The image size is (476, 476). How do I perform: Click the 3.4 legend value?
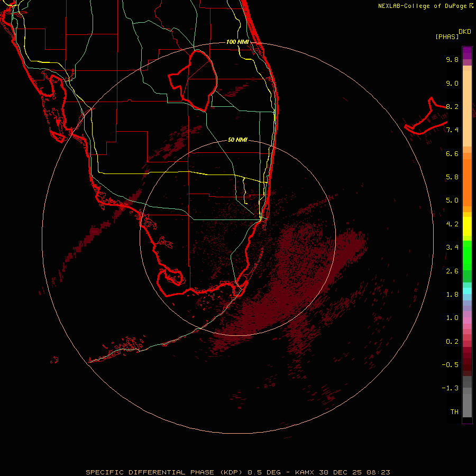[452, 248]
